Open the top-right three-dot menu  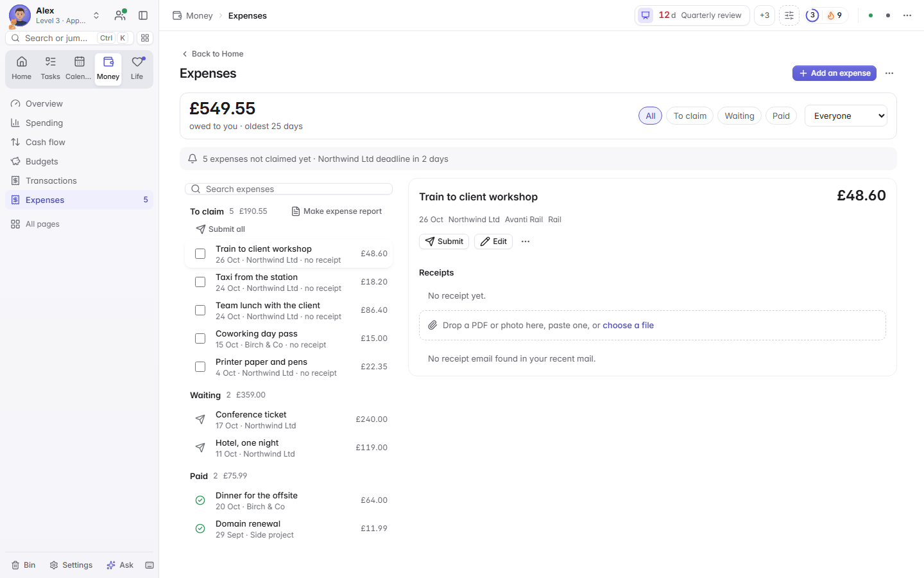[x=907, y=15]
